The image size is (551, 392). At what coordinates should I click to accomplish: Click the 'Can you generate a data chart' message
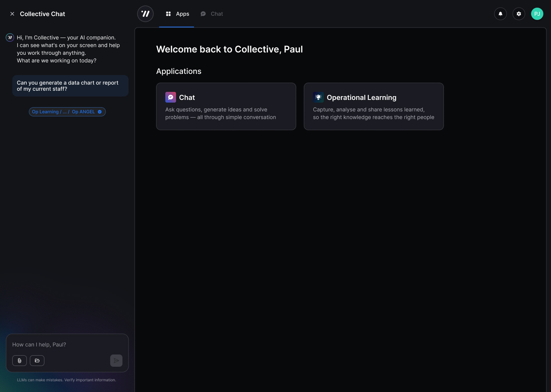70,86
